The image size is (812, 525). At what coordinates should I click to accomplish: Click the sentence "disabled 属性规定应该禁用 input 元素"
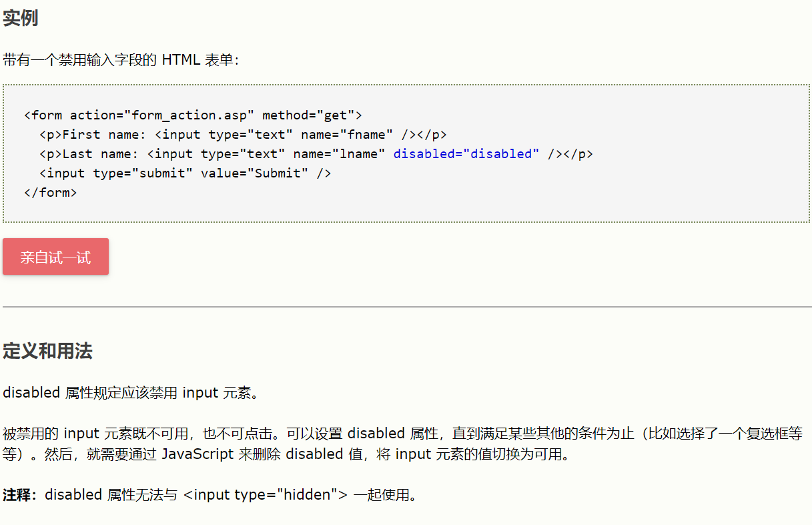[130, 393]
